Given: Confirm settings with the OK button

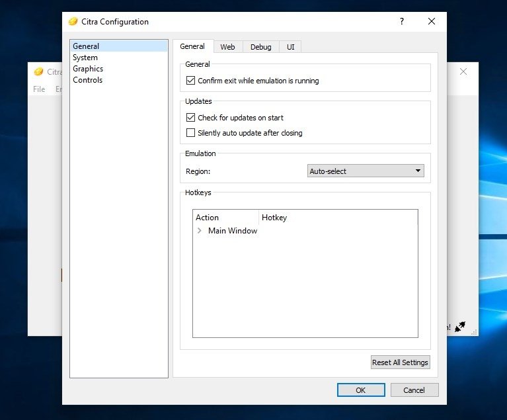Looking at the screenshot, I should coord(361,390).
